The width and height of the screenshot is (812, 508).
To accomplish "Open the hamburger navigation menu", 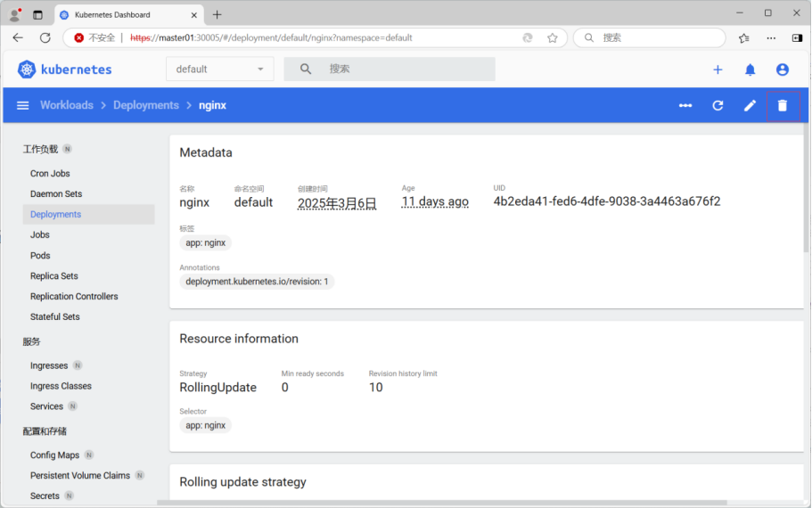I will 23,106.
